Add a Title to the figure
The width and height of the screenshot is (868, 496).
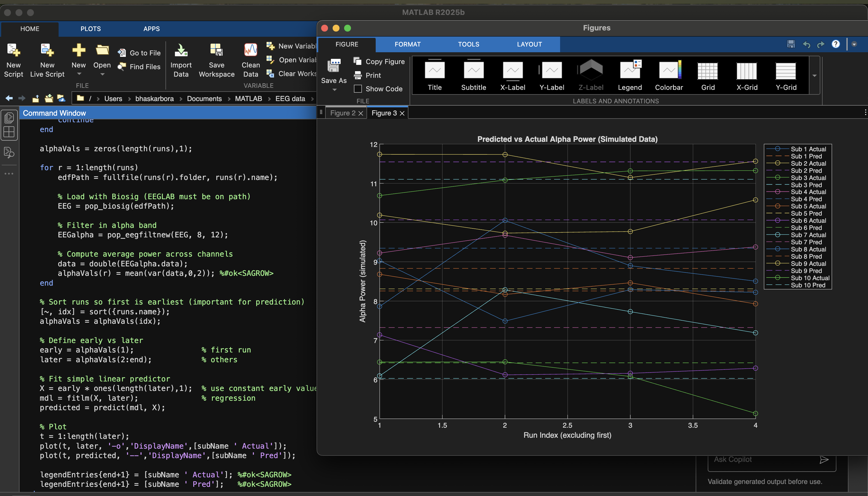(x=435, y=75)
